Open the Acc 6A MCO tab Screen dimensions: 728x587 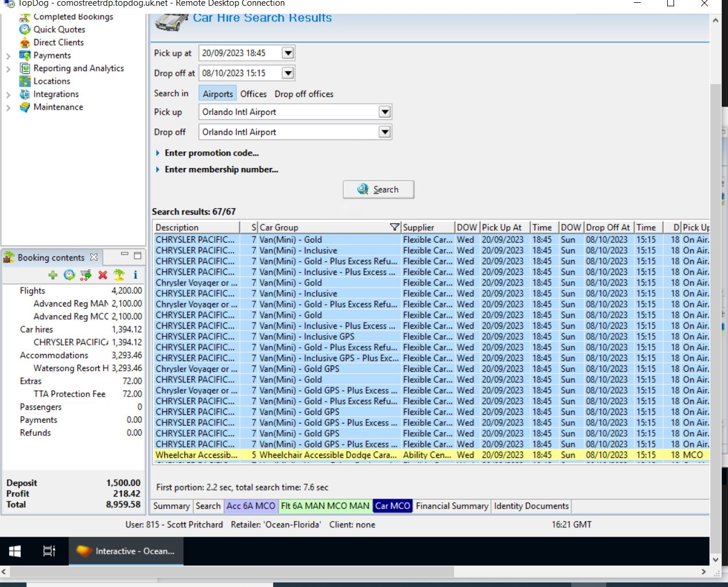click(x=251, y=506)
